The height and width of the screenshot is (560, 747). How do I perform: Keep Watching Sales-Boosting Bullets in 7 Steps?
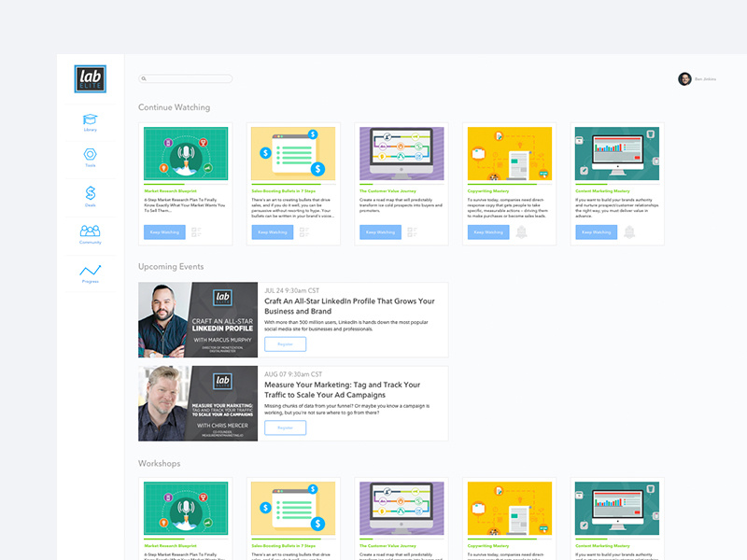pyautogui.click(x=273, y=231)
